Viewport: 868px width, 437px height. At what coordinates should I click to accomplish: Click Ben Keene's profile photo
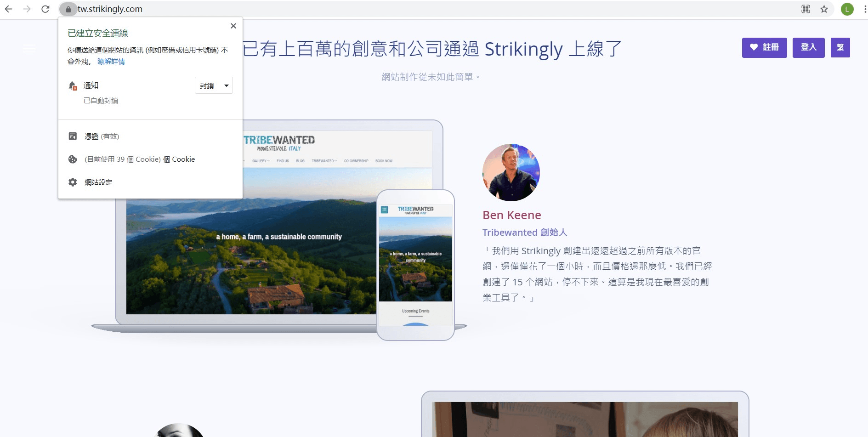(x=511, y=172)
